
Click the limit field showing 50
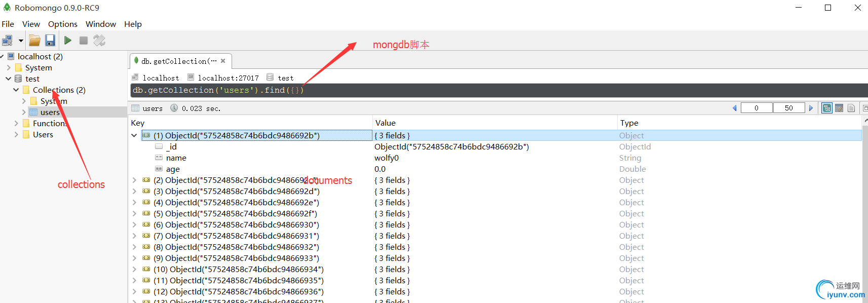tap(789, 108)
